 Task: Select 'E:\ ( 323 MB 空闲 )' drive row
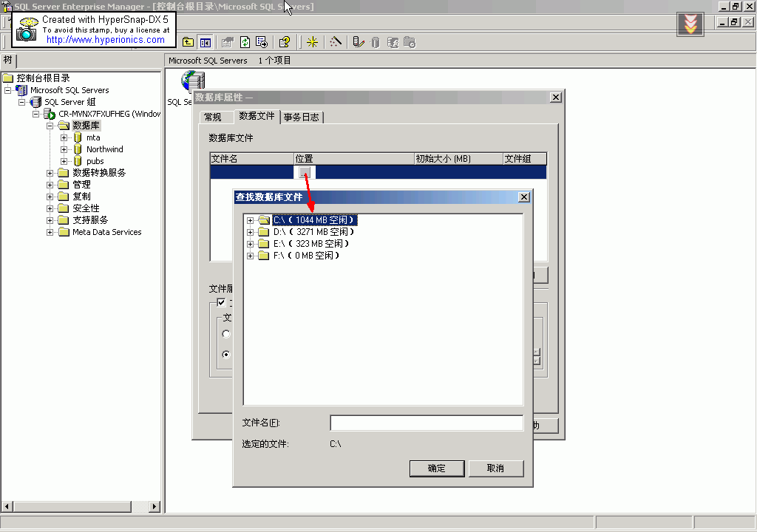point(311,244)
